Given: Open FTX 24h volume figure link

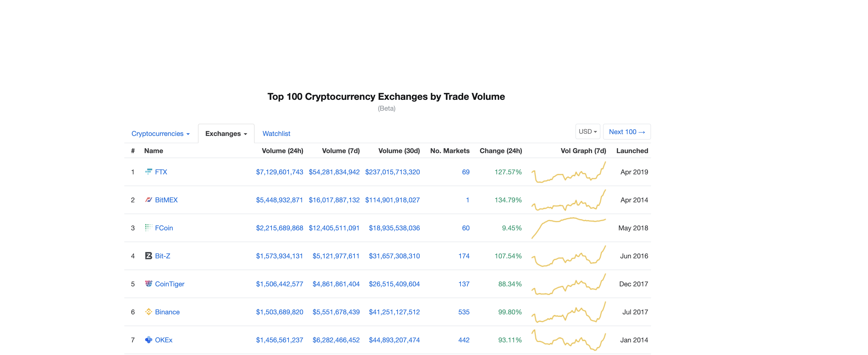Looking at the screenshot, I should pyautogui.click(x=279, y=172).
